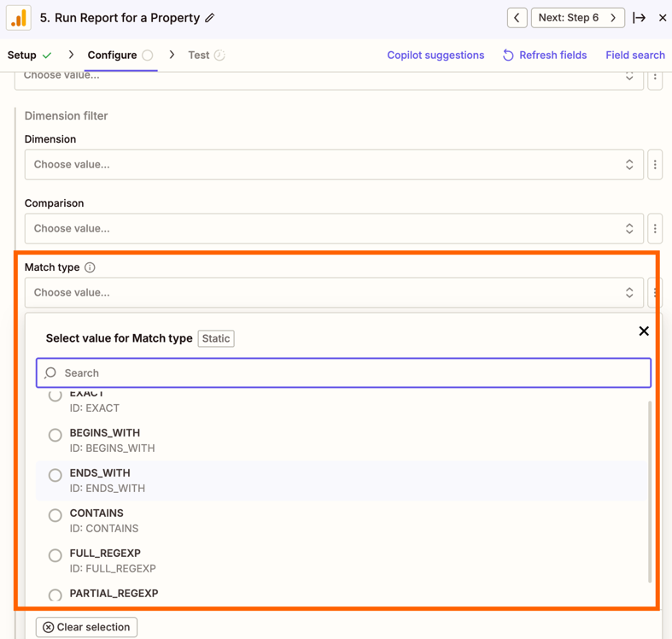Select the ENDS_WITH radio option

pyautogui.click(x=56, y=476)
